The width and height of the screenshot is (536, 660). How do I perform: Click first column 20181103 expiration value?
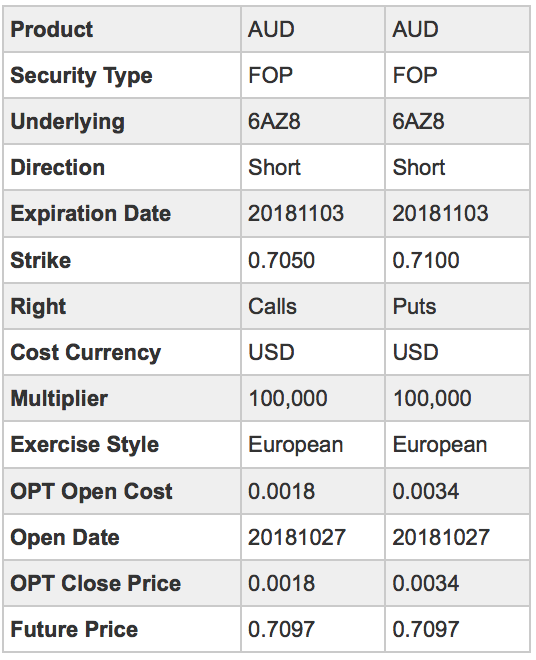pyautogui.click(x=296, y=213)
